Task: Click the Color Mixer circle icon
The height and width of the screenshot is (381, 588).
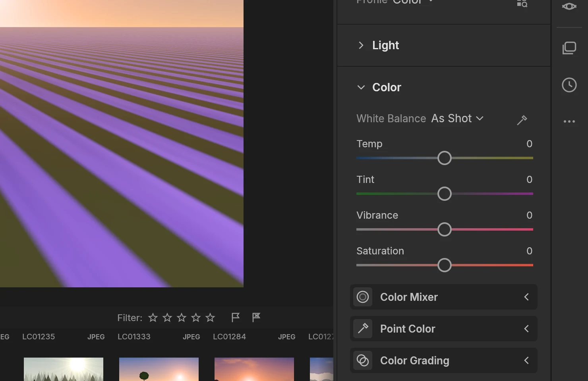Action: [x=363, y=297]
